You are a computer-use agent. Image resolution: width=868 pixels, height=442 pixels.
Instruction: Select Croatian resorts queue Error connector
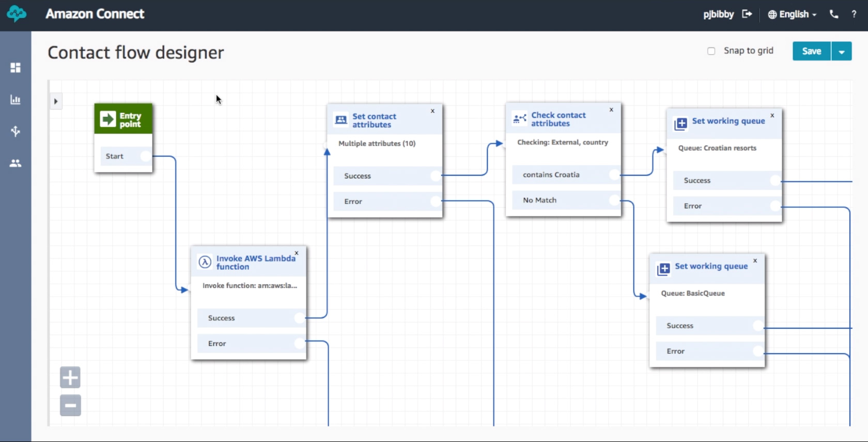776,206
